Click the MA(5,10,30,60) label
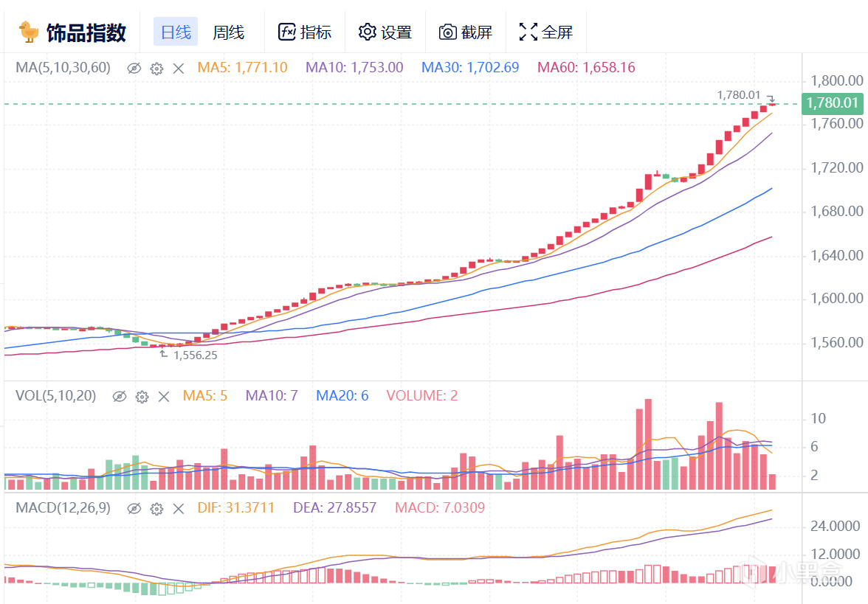 pyautogui.click(x=63, y=68)
